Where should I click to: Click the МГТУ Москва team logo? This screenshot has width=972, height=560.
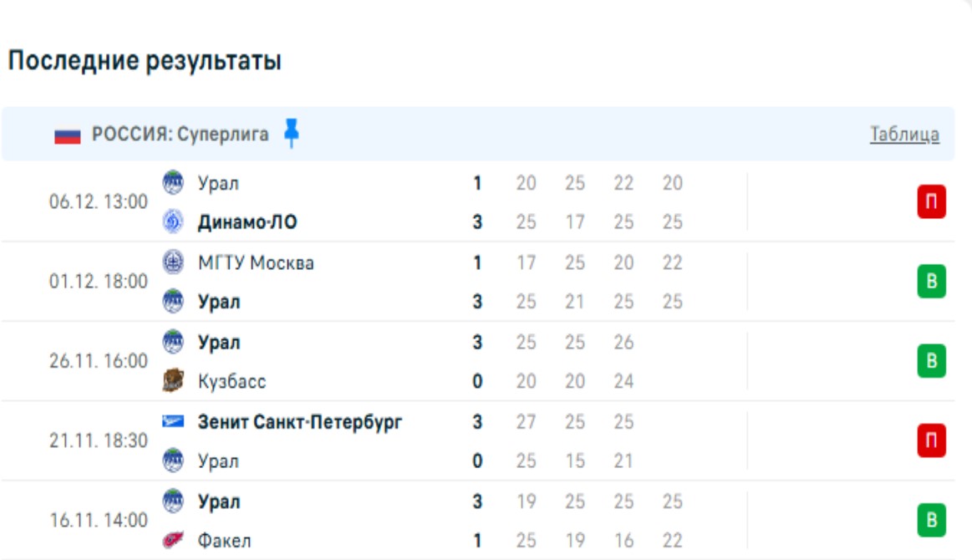[172, 262]
